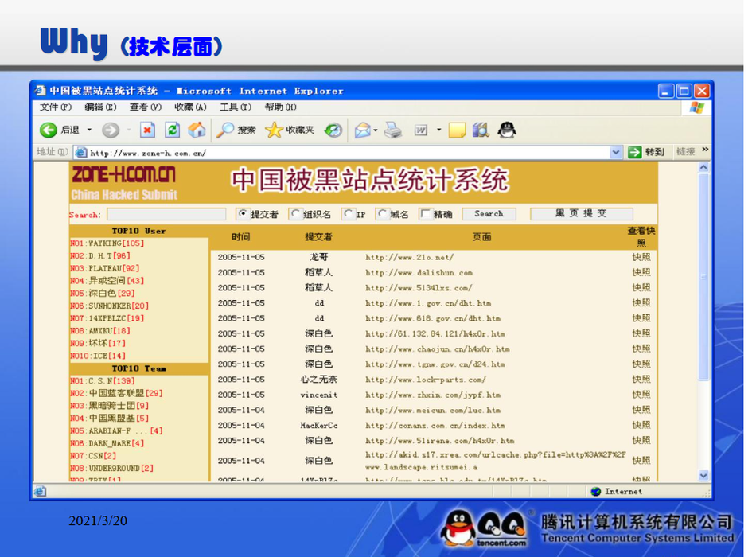Enable the 精确 checkbox
Screen dimensions: 756x557
coord(426,214)
